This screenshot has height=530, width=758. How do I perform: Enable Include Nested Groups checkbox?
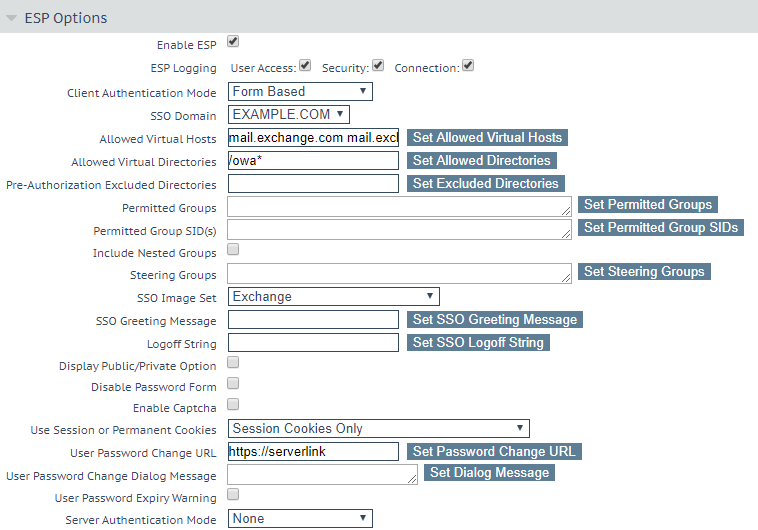tap(233, 249)
